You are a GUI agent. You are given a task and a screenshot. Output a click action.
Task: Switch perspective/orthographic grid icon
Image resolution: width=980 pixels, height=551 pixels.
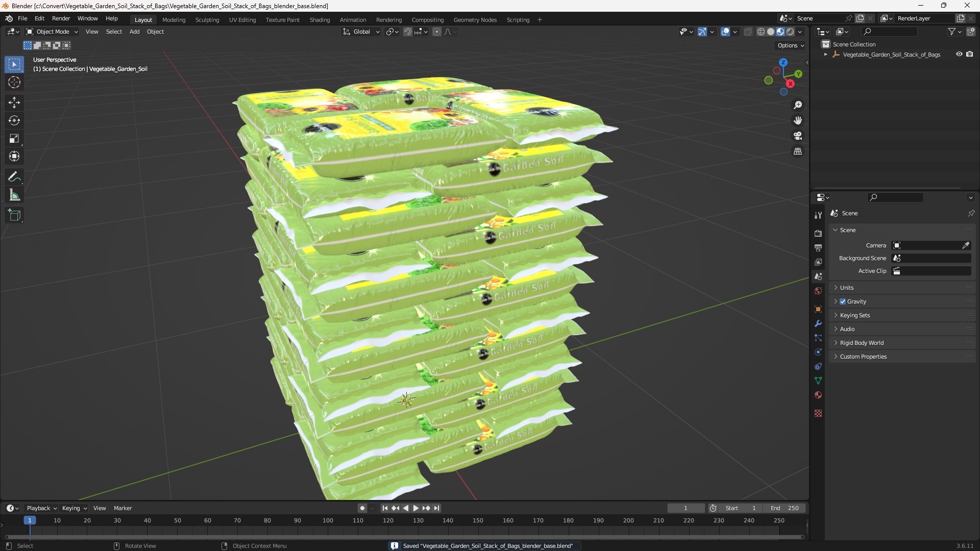(x=798, y=152)
